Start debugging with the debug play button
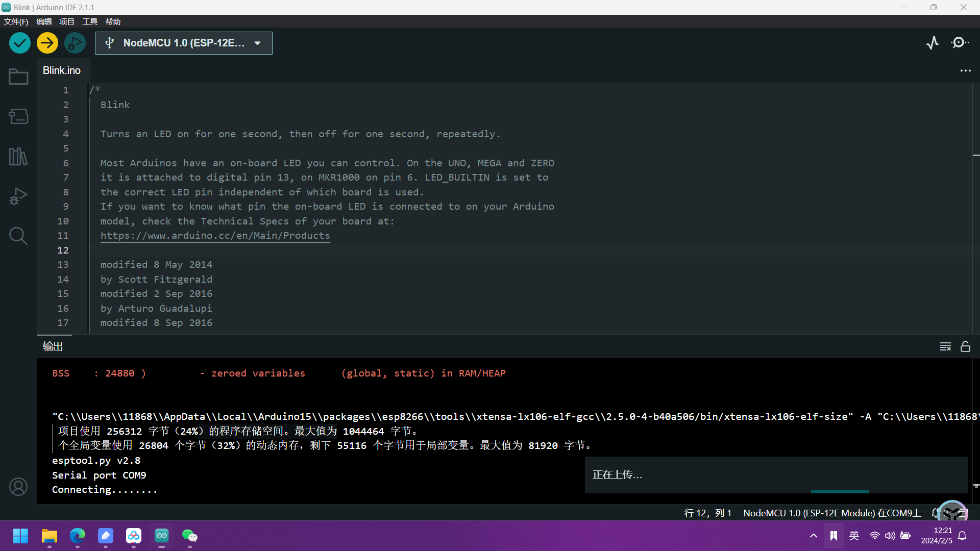 [x=75, y=43]
